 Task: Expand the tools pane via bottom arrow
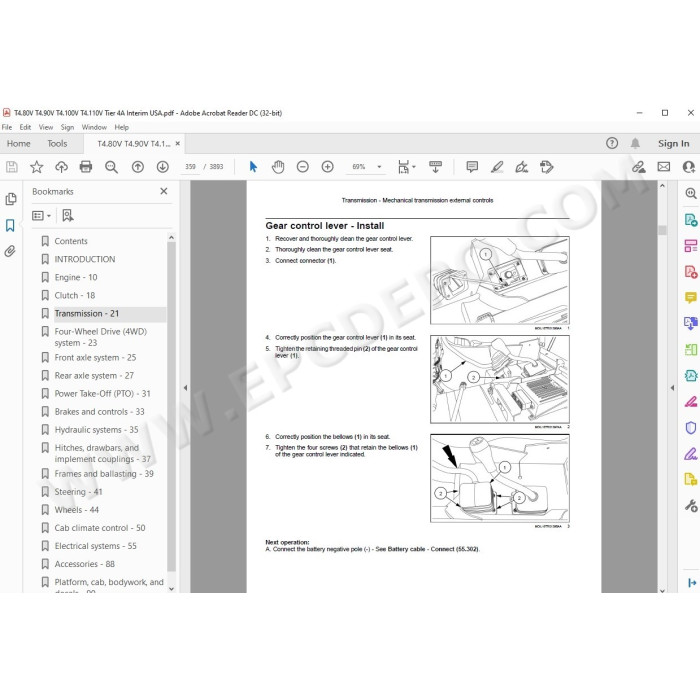click(692, 583)
